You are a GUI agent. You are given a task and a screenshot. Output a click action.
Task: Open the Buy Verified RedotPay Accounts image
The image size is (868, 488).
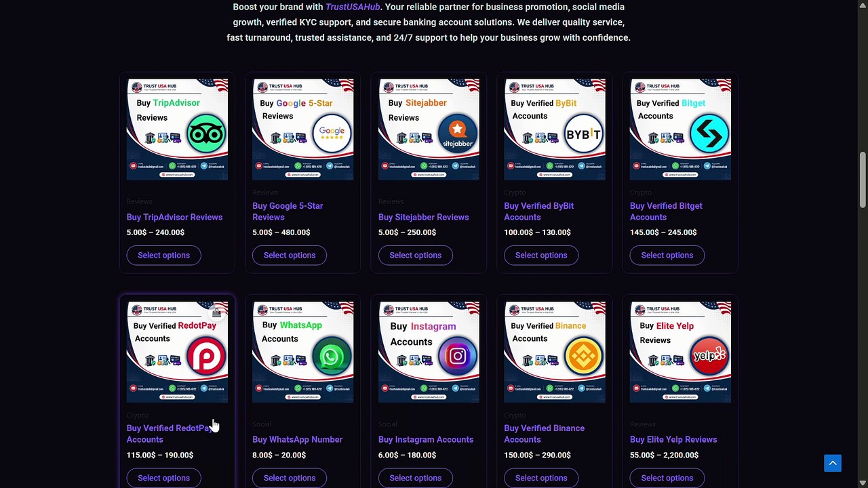[177, 352]
